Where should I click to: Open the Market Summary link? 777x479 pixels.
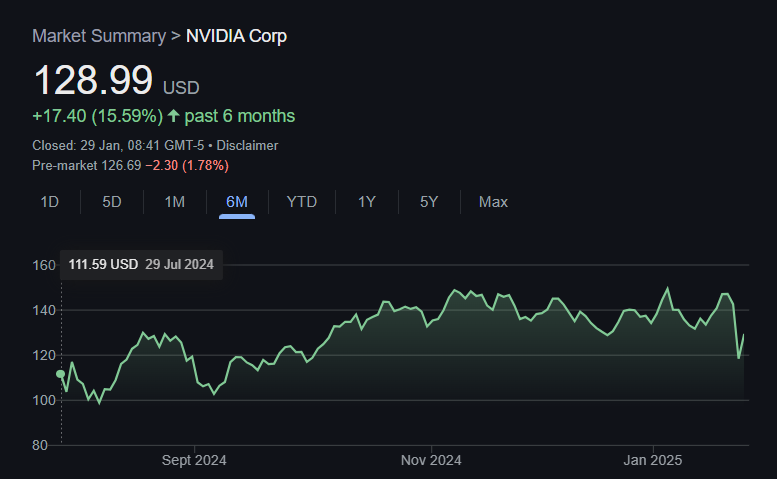coord(99,36)
